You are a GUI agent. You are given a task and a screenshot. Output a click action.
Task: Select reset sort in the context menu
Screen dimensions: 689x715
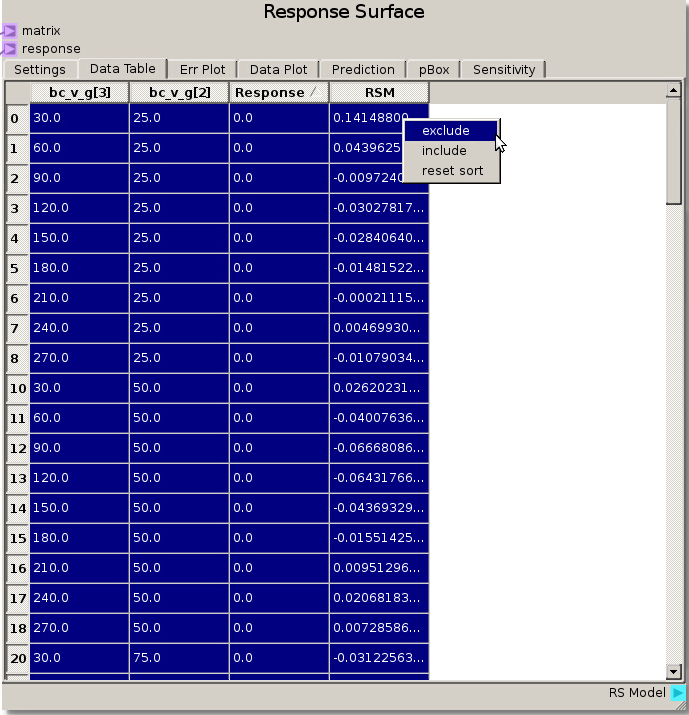452,171
